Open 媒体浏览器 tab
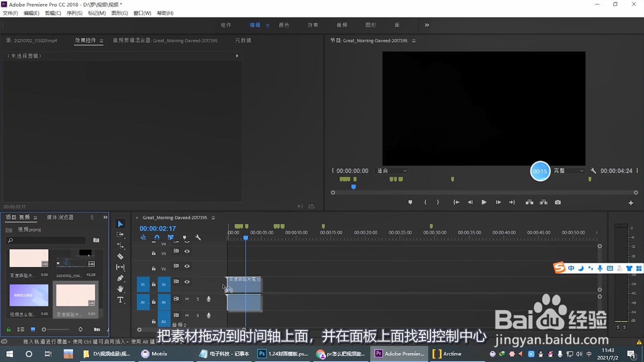The height and width of the screenshot is (362, 644). click(60, 217)
